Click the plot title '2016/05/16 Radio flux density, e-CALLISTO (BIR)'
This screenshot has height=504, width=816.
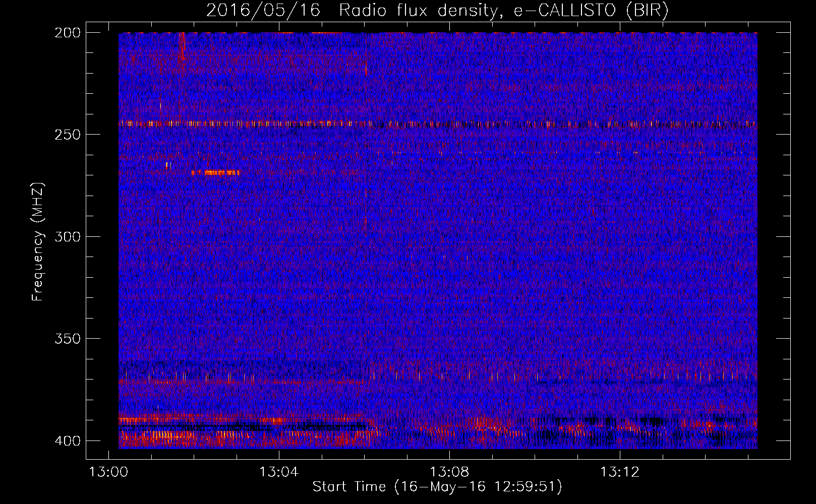pos(437,11)
